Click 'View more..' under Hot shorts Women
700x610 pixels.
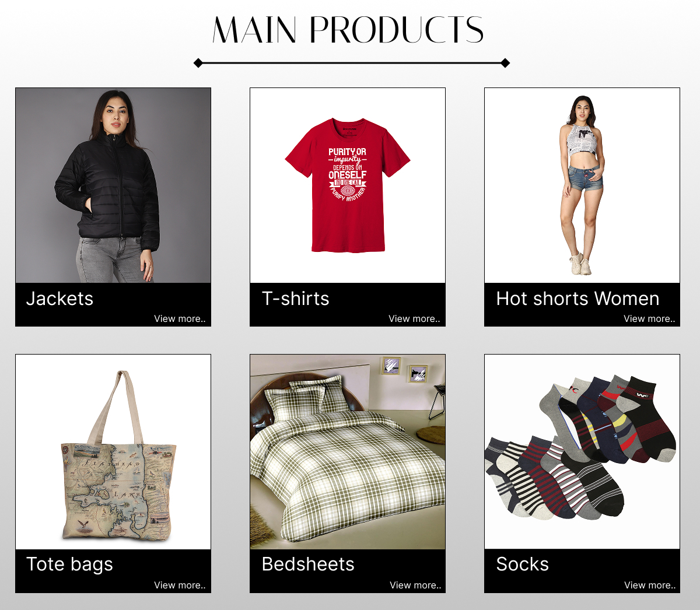tap(649, 319)
